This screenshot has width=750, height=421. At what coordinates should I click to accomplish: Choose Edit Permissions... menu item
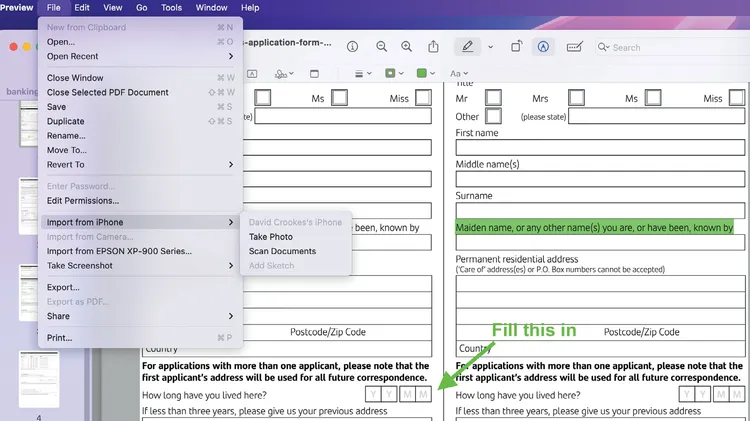[x=140, y=201]
